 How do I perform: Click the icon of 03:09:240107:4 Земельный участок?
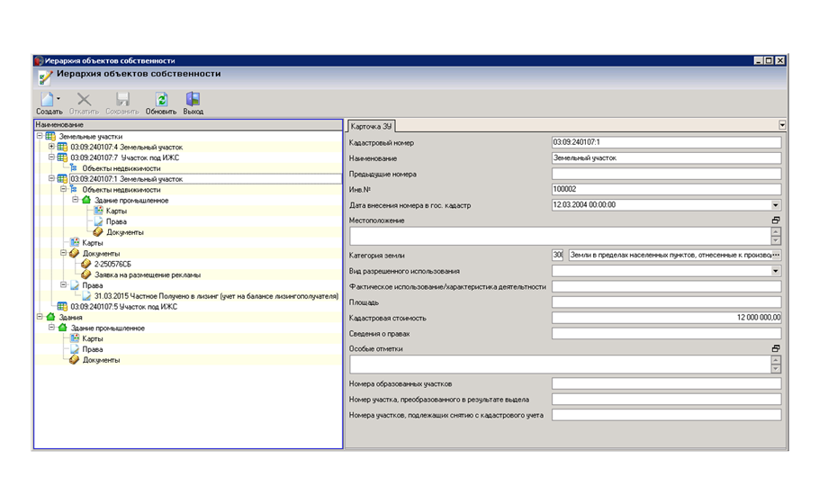[x=62, y=147]
